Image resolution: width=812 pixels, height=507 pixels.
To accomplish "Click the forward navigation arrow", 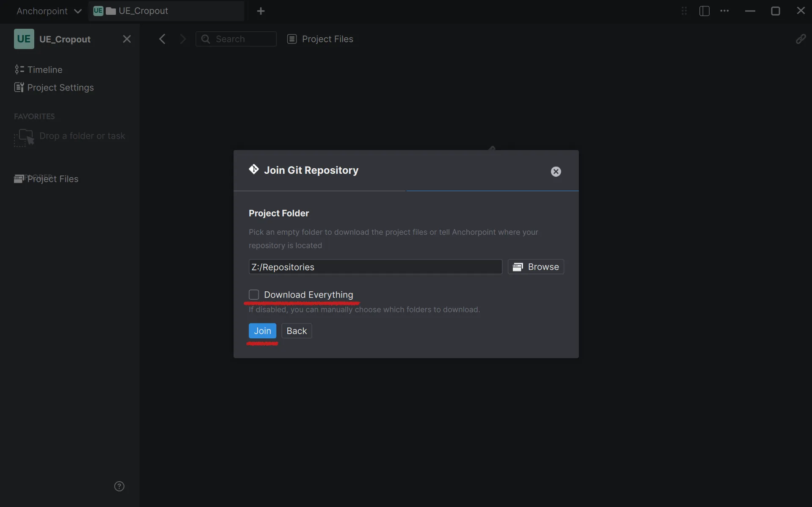I will pos(182,39).
